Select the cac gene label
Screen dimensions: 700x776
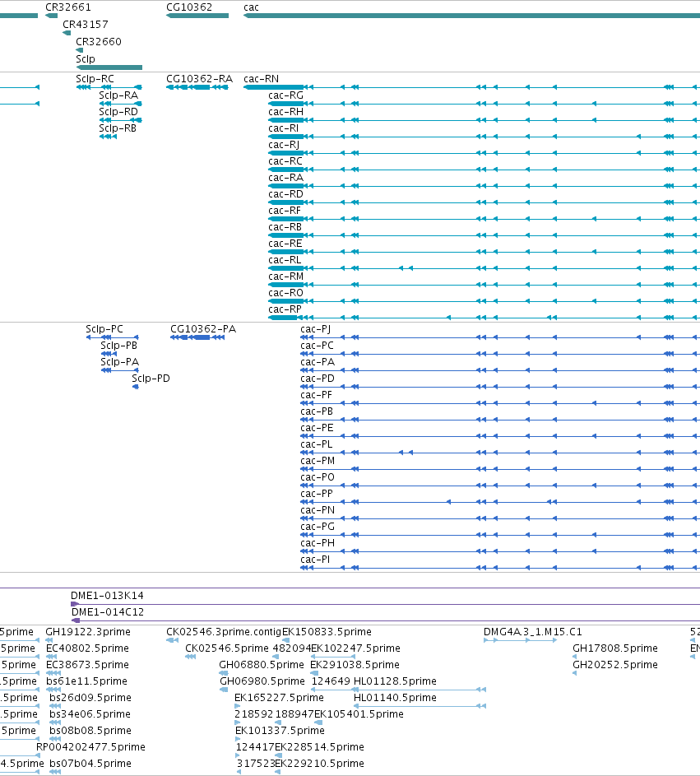coord(252,7)
